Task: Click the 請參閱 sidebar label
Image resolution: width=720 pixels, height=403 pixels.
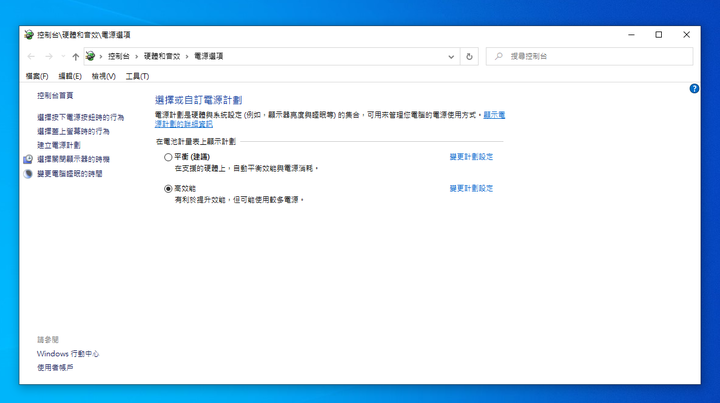Action: coord(48,340)
